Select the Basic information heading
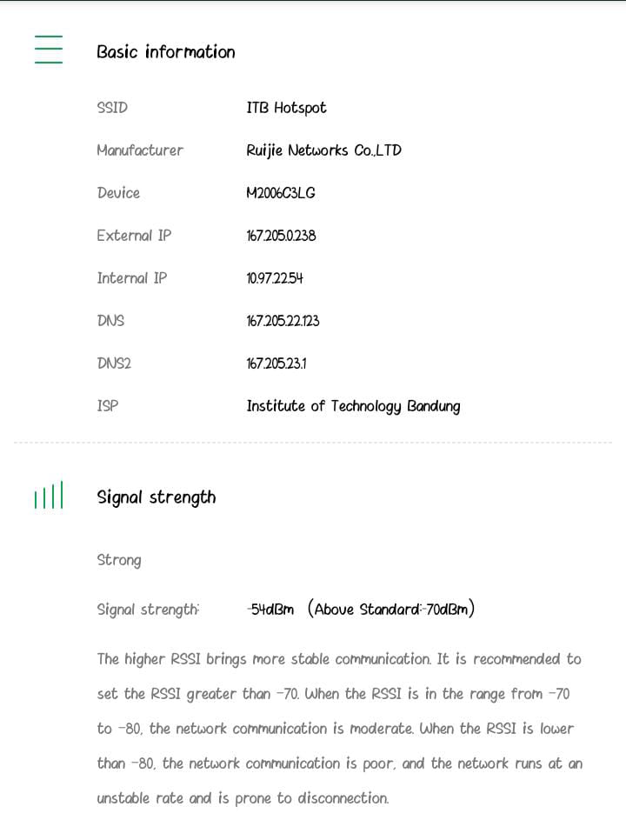 pyautogui.click(x=165, y=52)
